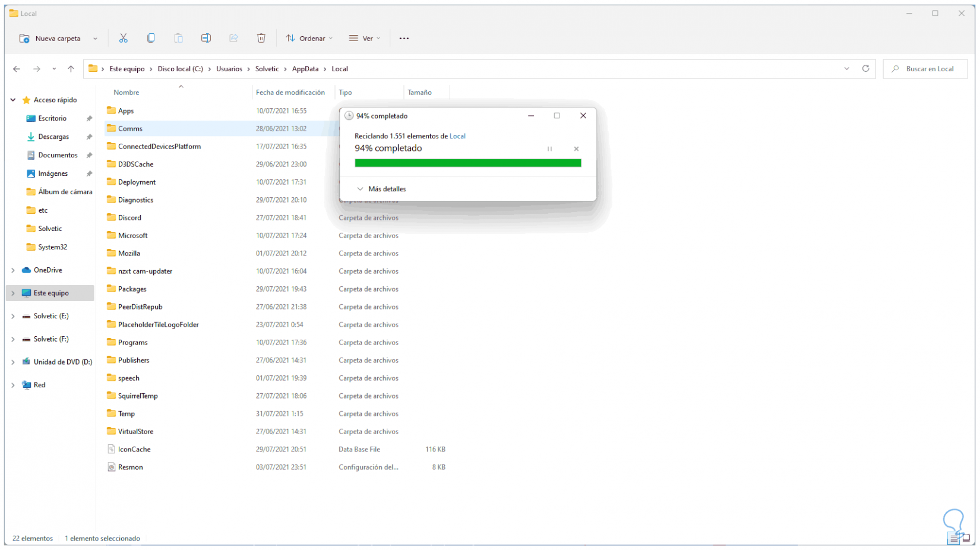Click the Cut scissors icon in toolbar
The width and height of the screenshot is (980, 550).
coord(124,38)
